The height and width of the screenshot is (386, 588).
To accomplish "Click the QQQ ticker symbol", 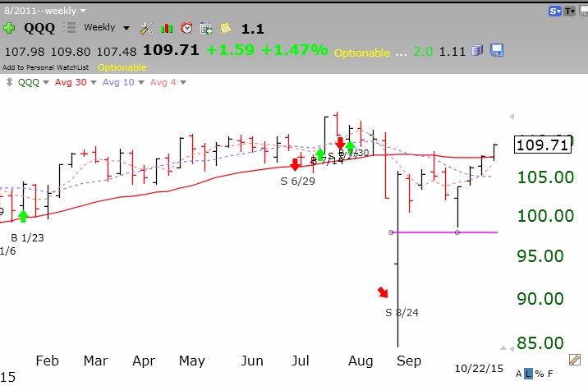I will click(39, 28).
